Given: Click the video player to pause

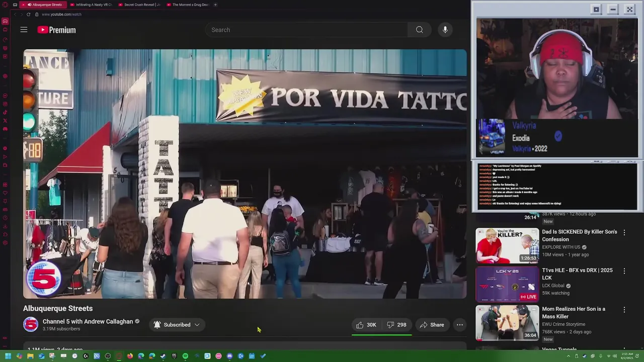Looking at the screenshot, I should click(x=245, y=174).
